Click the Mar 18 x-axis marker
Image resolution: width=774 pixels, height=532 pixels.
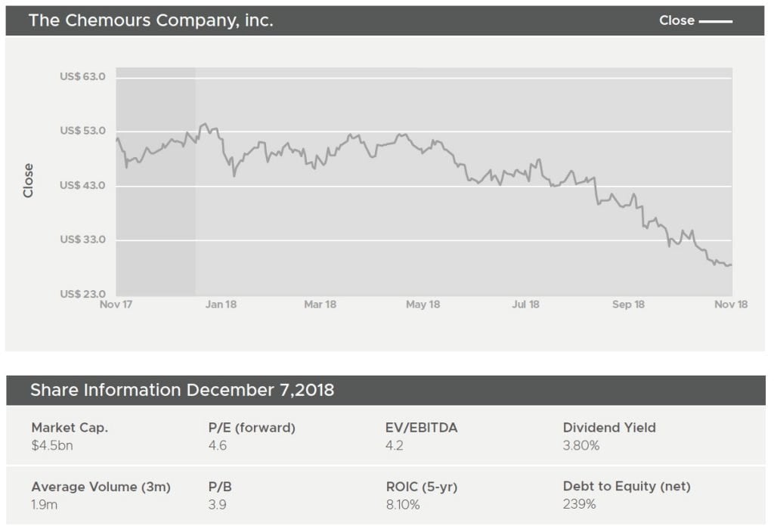coord(320,305)
